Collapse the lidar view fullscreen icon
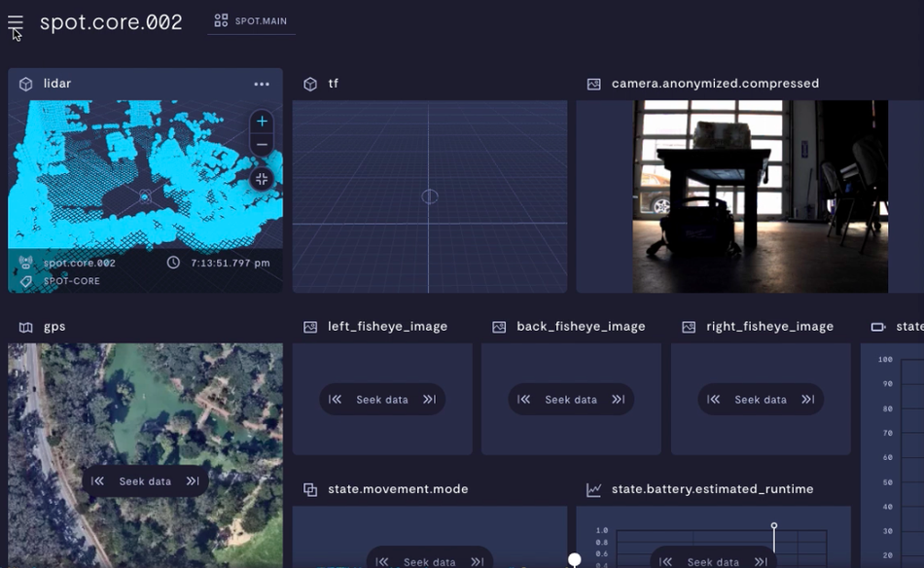The width and height of the screenshot is (924, 568). 262,179
